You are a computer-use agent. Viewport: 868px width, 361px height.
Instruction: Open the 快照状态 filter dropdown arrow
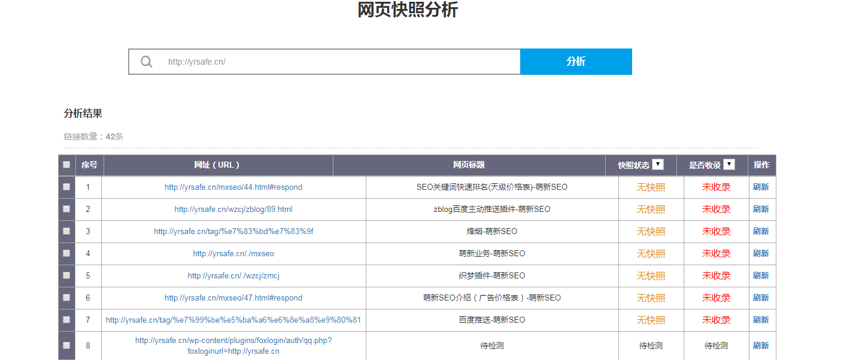pos(658,165)
